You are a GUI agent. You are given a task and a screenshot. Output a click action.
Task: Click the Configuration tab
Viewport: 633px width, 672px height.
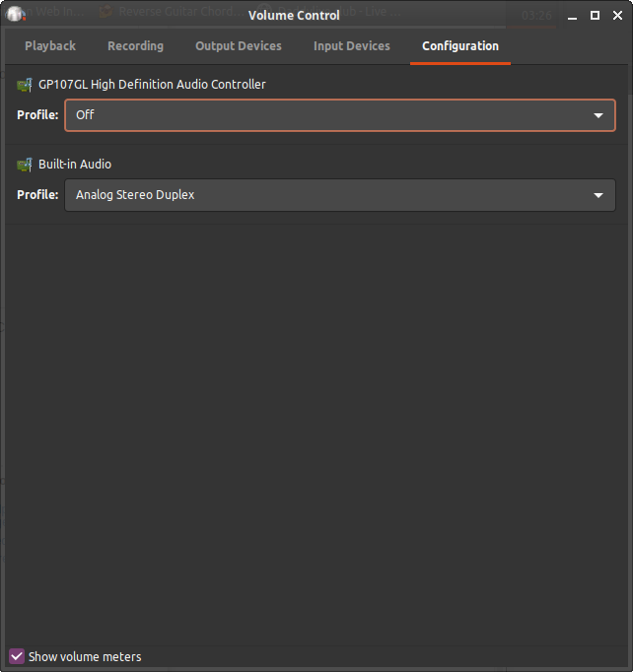[x=459, y=46]
